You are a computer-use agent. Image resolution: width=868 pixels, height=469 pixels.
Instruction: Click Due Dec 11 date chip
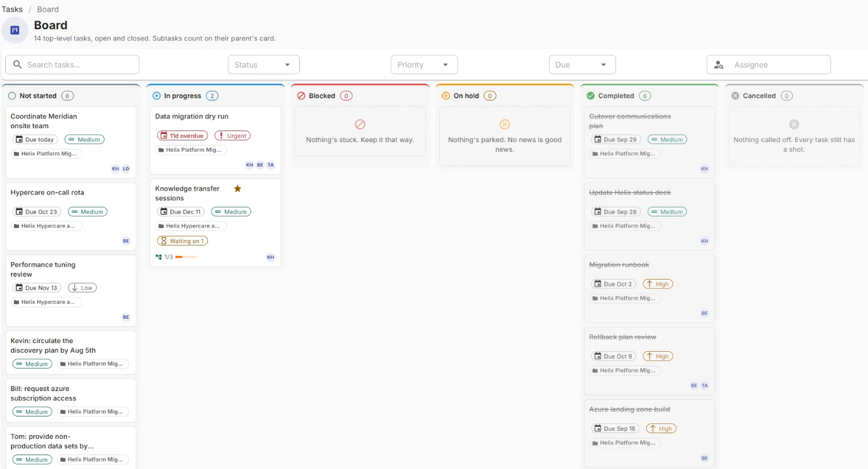point(181,211)
